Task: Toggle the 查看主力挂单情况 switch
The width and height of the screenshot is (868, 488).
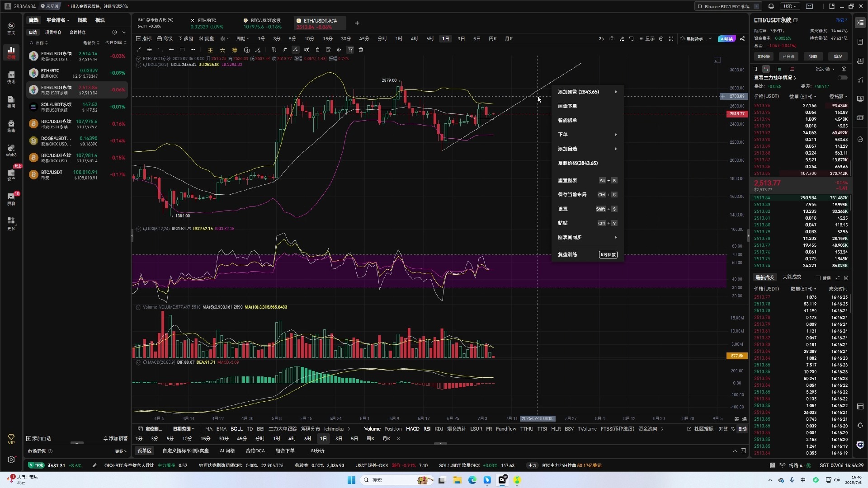Action: tap(842, 78)
